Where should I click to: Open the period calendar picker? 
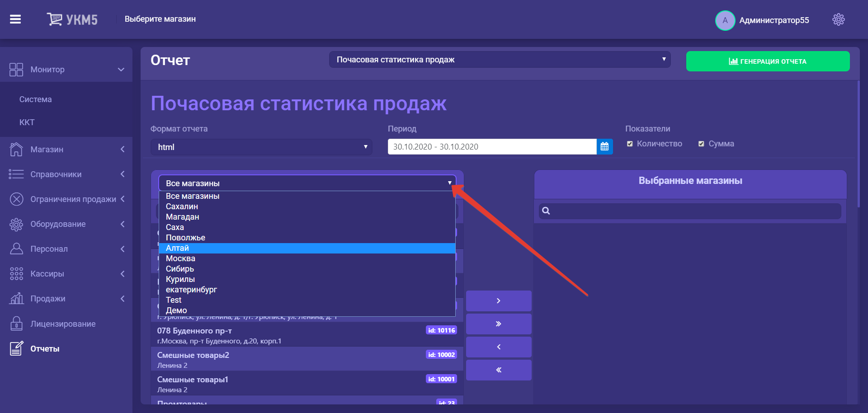[x=604, y=146]
